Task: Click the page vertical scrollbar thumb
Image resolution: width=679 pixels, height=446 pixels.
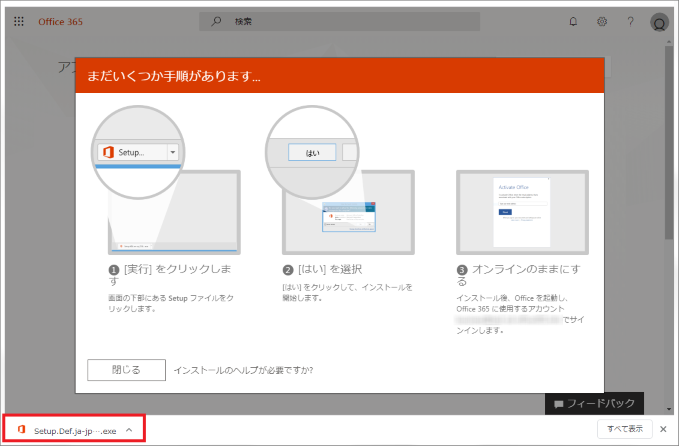Action: point(669,142)
